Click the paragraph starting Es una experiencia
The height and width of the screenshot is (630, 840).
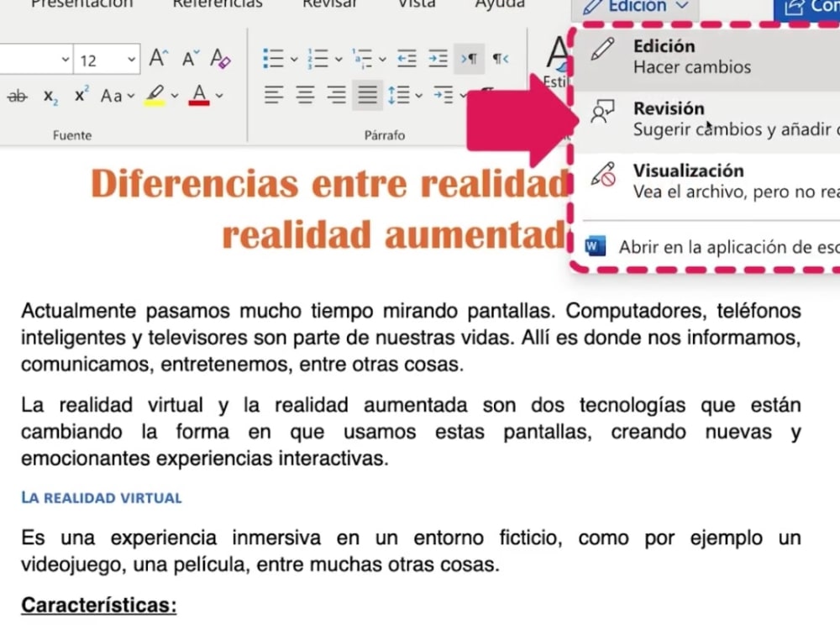pos(411,551)
